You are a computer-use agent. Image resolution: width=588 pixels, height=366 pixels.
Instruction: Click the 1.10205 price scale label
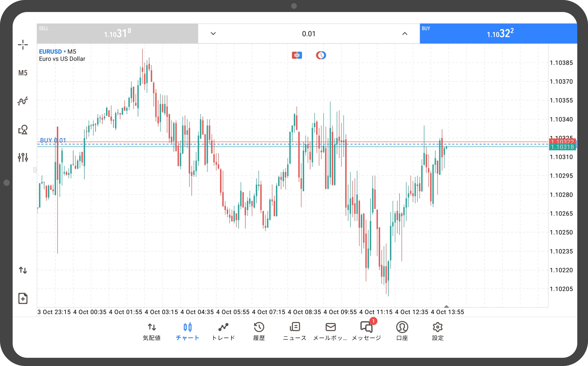pyautogui.click(x=561, y=289)
